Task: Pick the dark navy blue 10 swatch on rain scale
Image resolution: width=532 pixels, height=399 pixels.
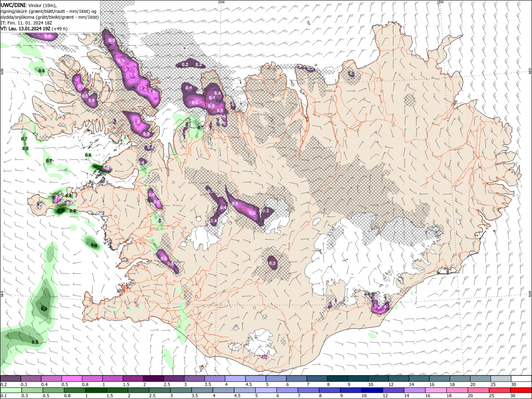Action: click(x=371, y=390)
